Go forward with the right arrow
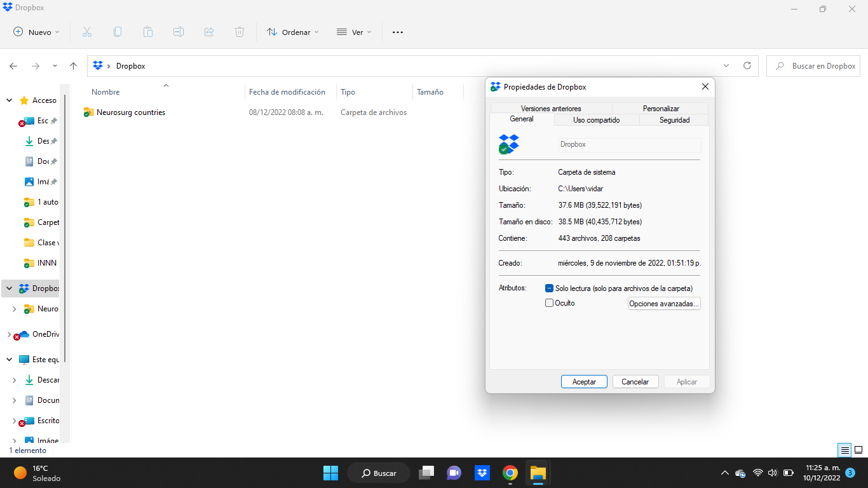 coord(36,66)
